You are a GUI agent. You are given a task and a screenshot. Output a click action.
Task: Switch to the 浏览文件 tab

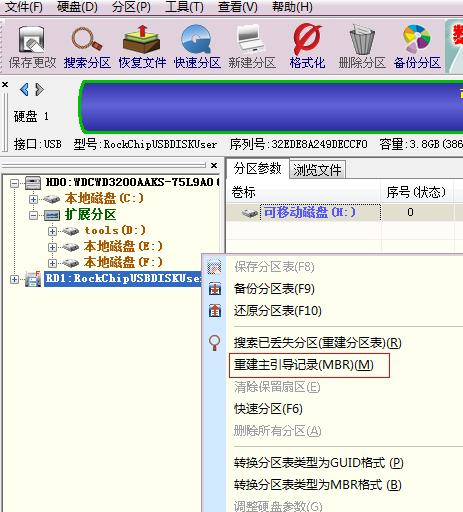pos(317,170)
